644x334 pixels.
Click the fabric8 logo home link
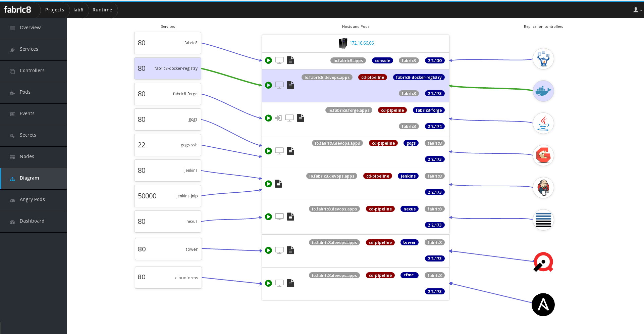pyautogui.click(x=17, y=10)
